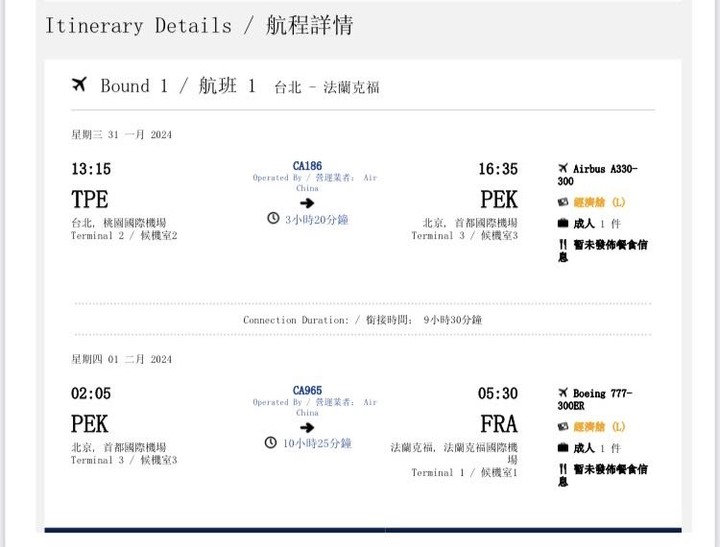Select the orange 經濟艙 (L) label for CA186
Image resolution: width=720 pixels, height=547 pixels.
click(599, 202)
